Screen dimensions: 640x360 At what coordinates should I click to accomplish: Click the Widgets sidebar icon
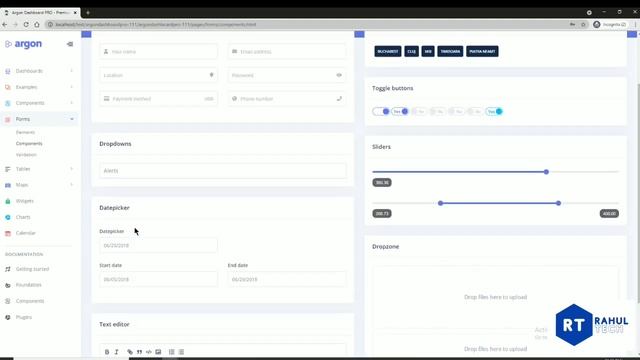8,201
